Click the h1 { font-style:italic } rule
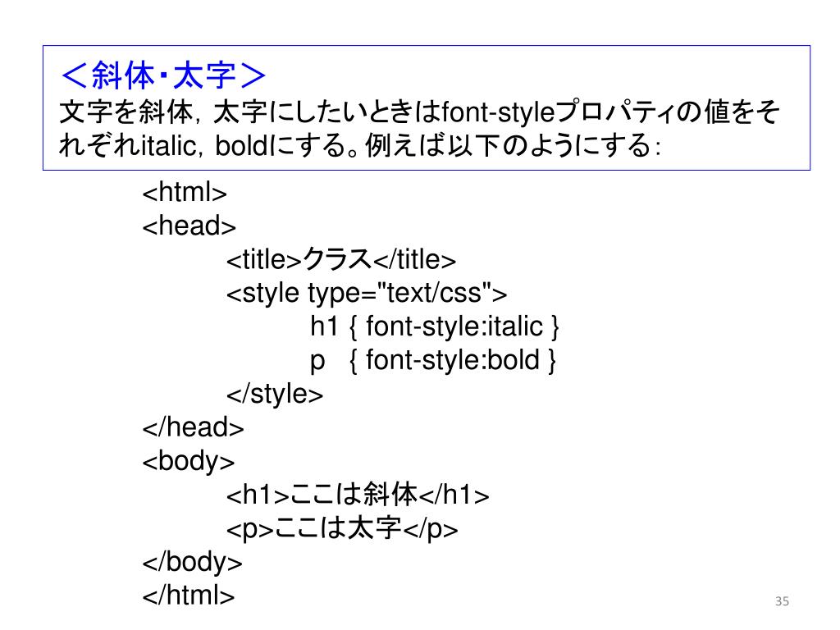The width and height of the screenshot is (840, 630). tap(435, 326)
